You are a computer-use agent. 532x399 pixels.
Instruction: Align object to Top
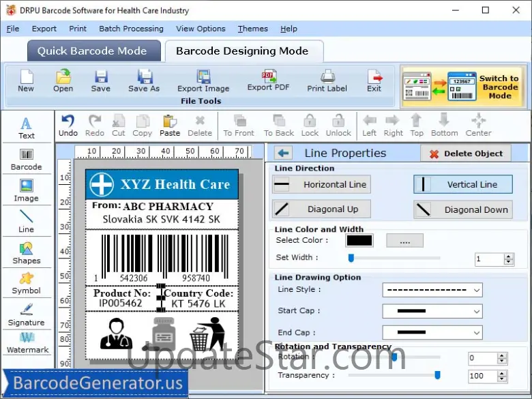[417, 125]
